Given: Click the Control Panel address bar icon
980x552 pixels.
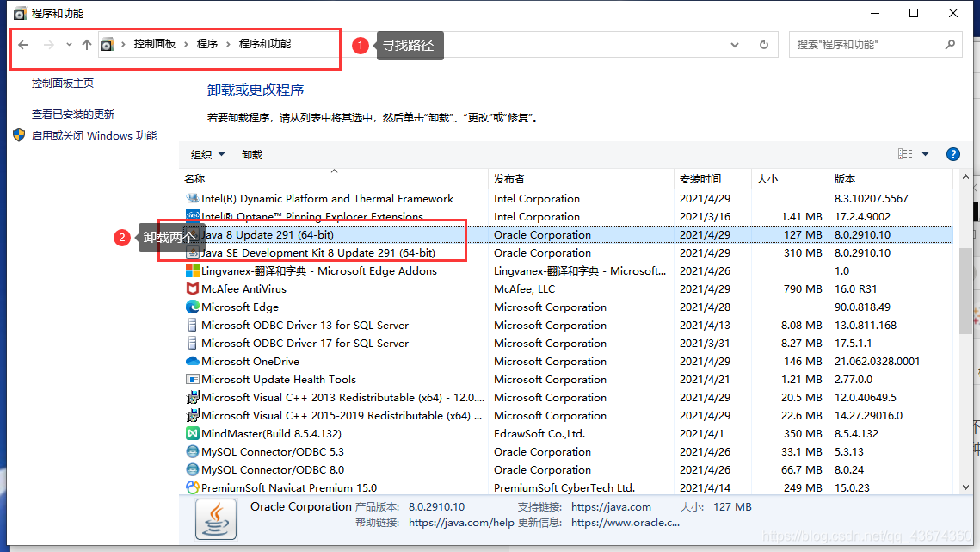Looking at the screenshot, I should coord(108,45).
